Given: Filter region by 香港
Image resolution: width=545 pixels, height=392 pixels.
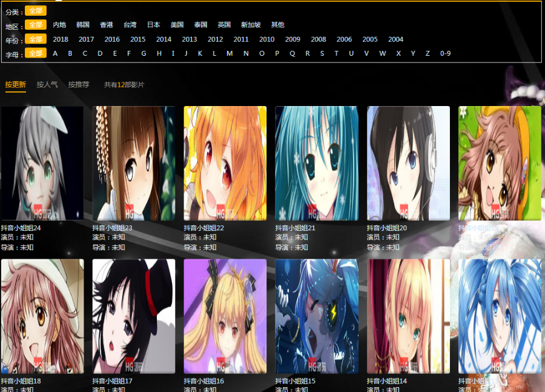Looking at the screenshot, I should 107,25.
